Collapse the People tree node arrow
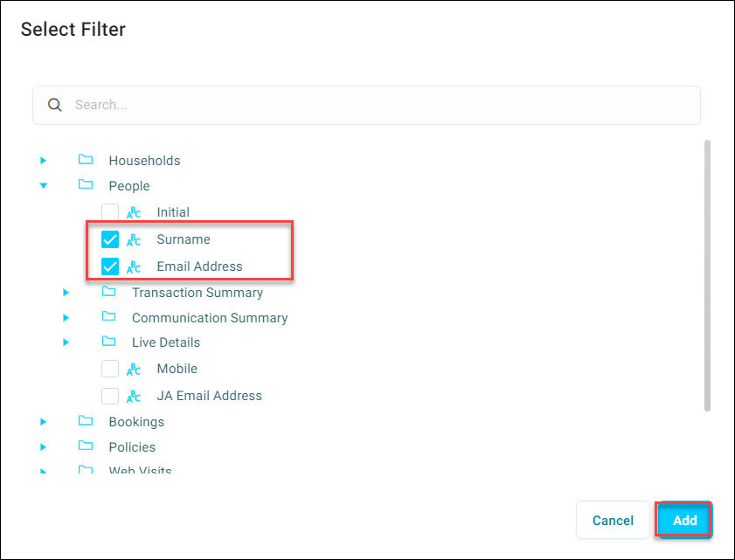The image size is (735, 560). click(44, 185)
